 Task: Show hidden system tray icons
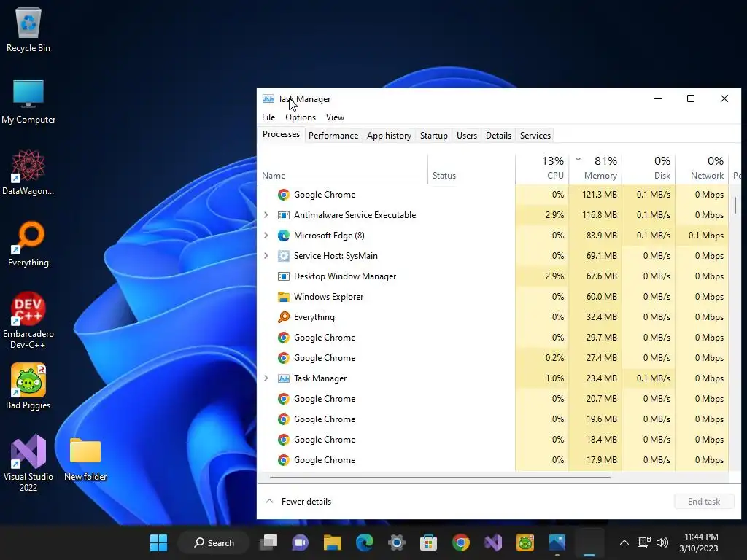[x=624, y=542]
